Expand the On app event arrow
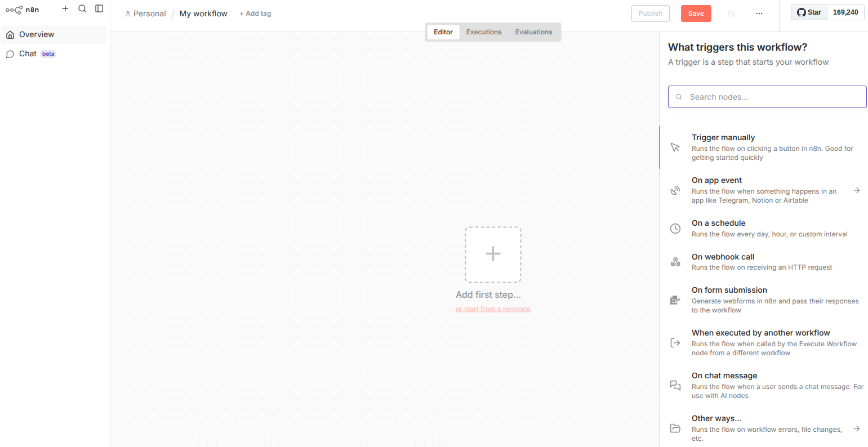This screenshot has height=447, width=868. click(x=857, y=190)
